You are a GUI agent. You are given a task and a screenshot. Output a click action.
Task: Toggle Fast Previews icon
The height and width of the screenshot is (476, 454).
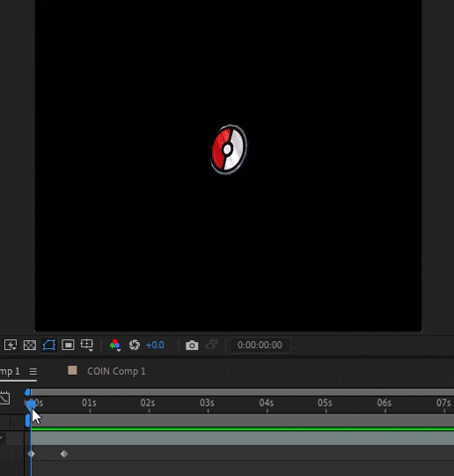coord(10,345)
